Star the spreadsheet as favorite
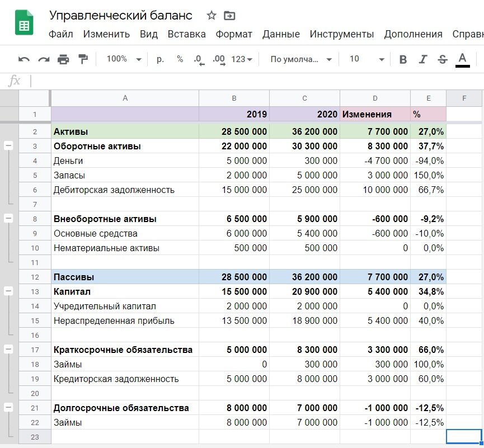Image resolution: width=484 pixels, height=448 pixels. pyautogui.click(x=212, y=16)
